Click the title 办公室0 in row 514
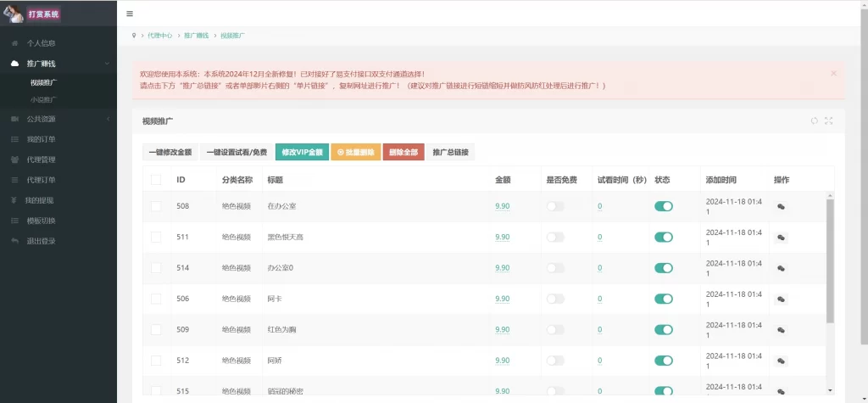 click(x=280, y=268)
